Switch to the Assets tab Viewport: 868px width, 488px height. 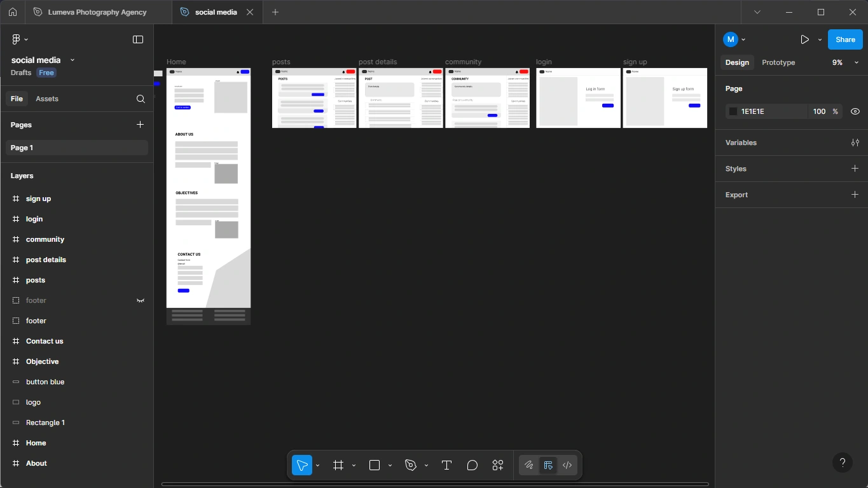(47, 99)
